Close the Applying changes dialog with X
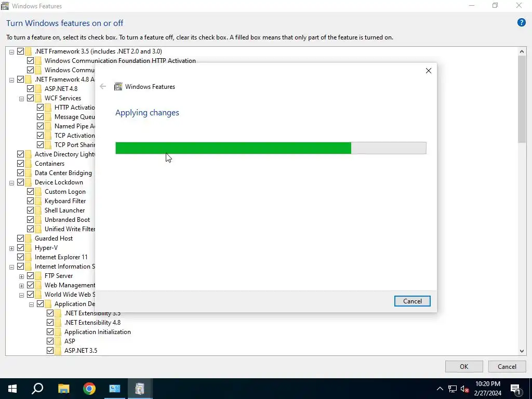 [x=429, y=71]
